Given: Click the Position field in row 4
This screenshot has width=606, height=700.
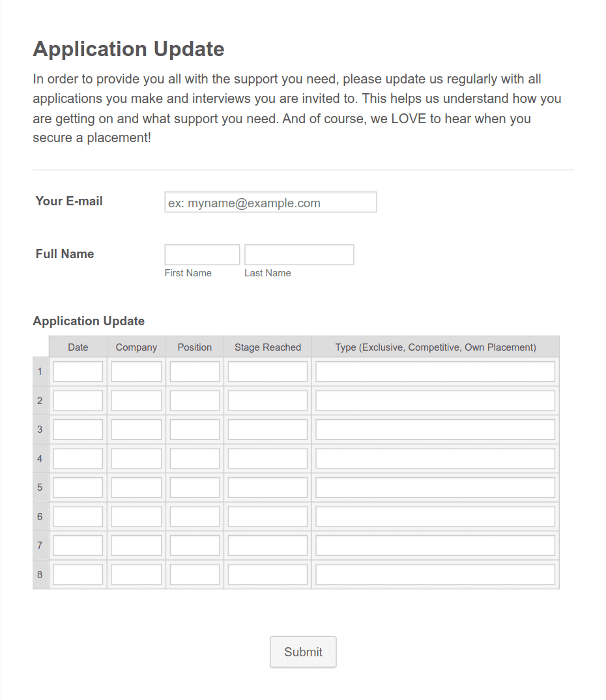Looking at the screenshot, I should click(194, 458).
